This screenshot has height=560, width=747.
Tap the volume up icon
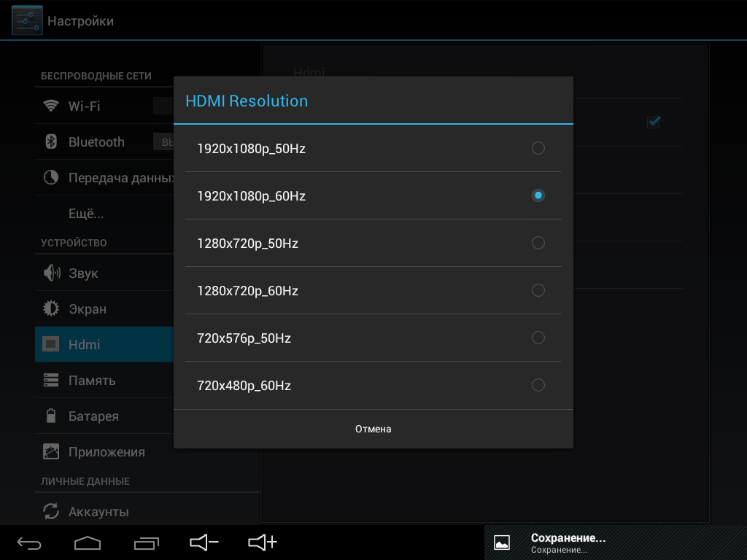[263, 542]
